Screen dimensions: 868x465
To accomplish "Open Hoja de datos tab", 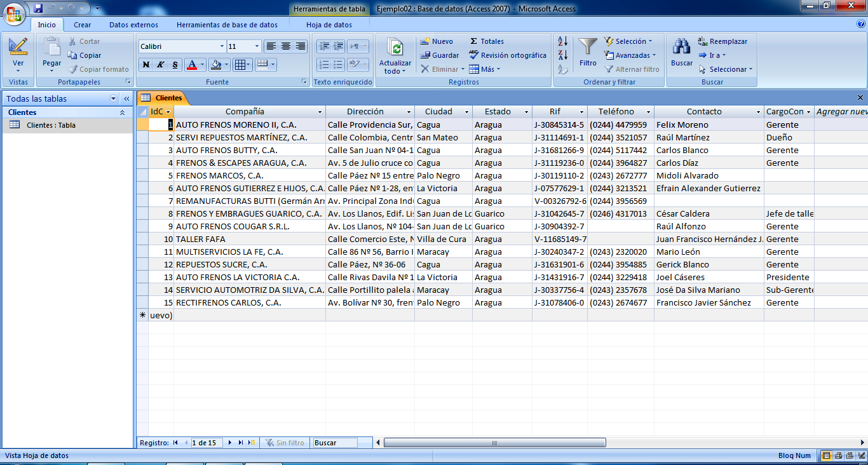I will pyautogui.click(x=329, y=25).
